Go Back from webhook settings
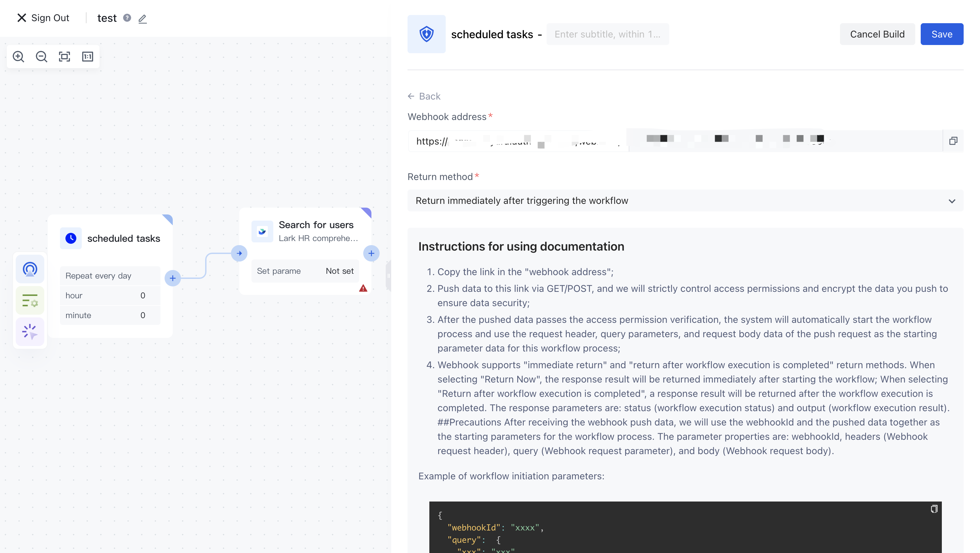The height and width of the screenshot is (553, 980). coord(424,96)
